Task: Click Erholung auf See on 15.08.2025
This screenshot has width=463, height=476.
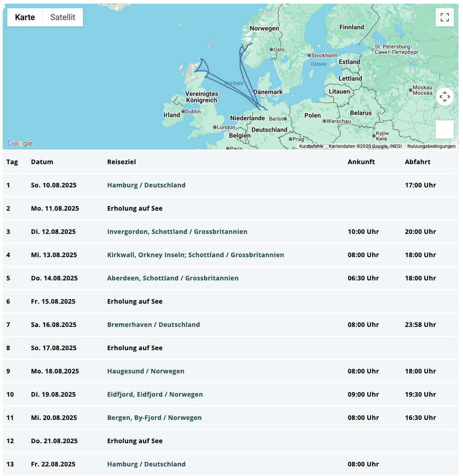Action: 135,301
